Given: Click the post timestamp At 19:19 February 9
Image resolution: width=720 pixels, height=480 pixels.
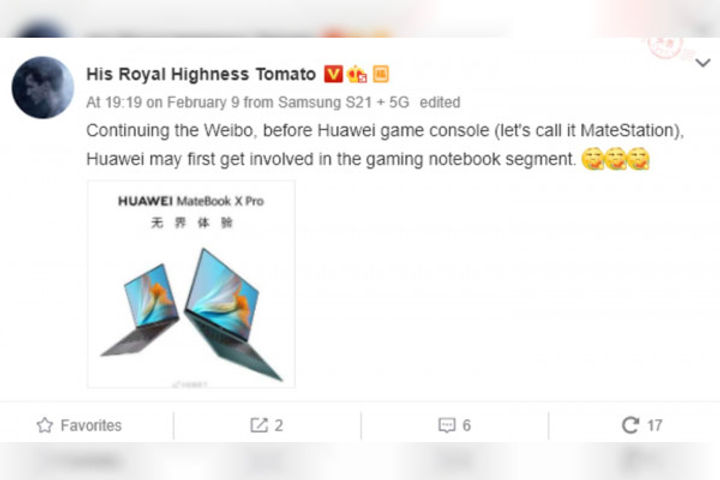Looking at the screenshot, I should (163, 102).
